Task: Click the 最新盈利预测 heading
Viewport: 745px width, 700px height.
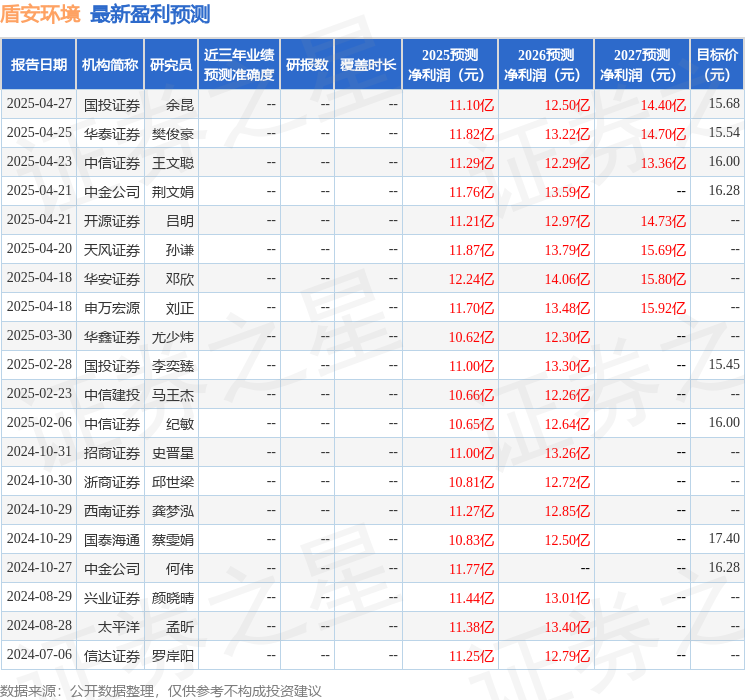Action: (x=150, y=14)
